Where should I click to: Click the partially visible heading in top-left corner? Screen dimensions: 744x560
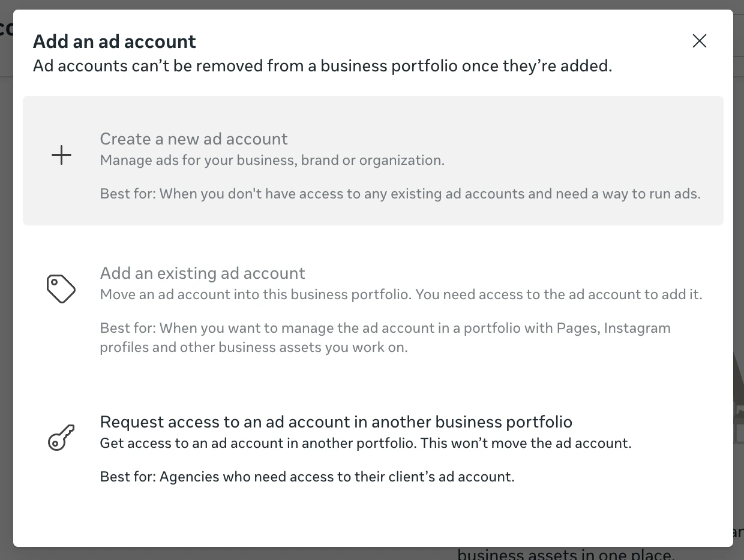click(6, 29)
